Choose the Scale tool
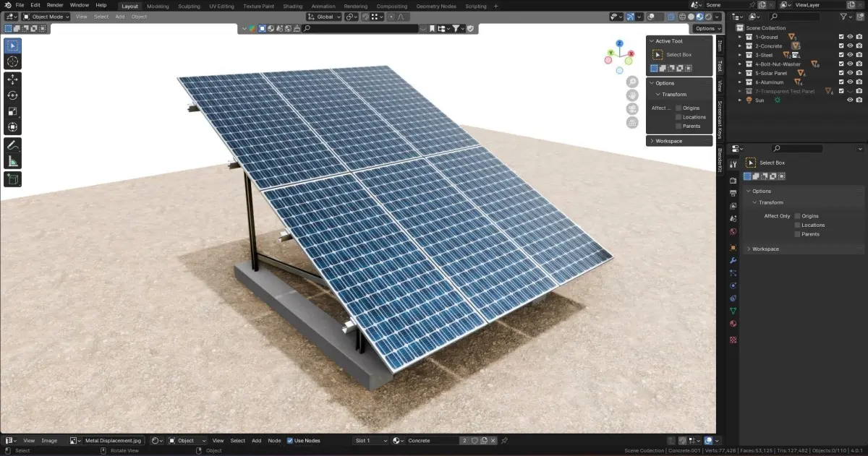 tap(12, 111)
